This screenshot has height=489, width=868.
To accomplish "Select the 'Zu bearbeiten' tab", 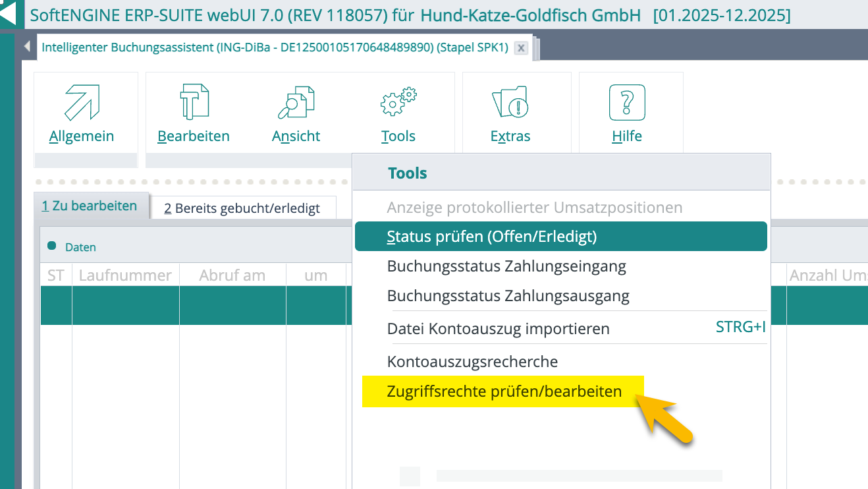I will (90, 206).
